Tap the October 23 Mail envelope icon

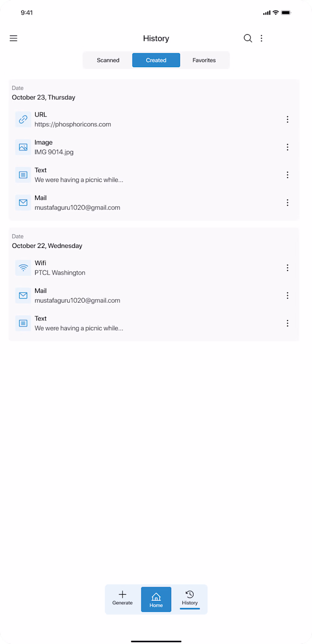point(23,203)
